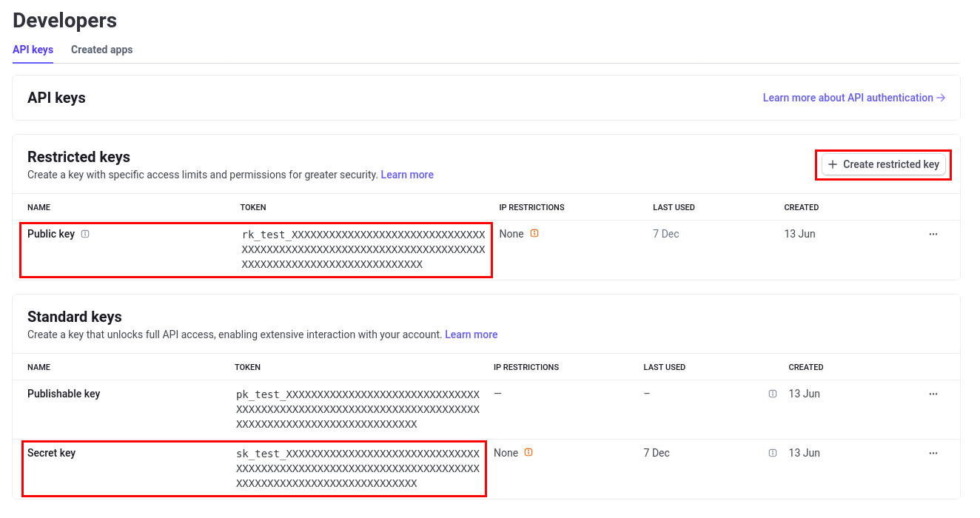Image resolution: width=980 pixels, height=518 pixels.
Task: Click the arrow icon after API authentication link
Action: point(941,97)
